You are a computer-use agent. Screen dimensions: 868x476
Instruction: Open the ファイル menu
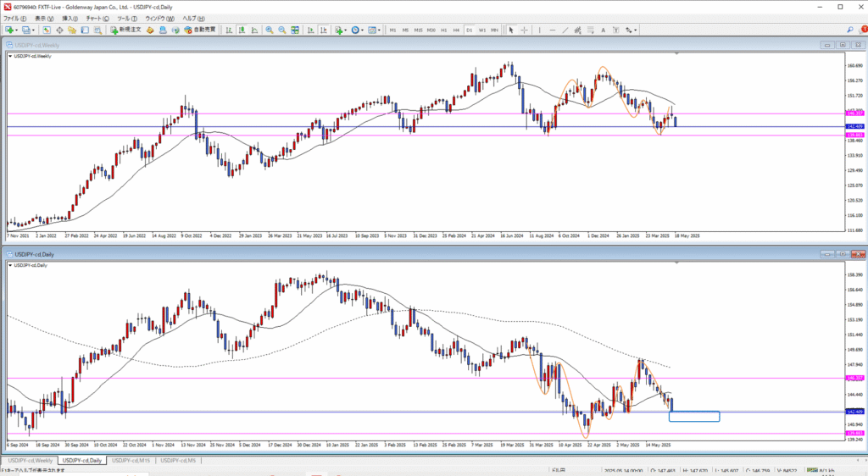[15, 19]
